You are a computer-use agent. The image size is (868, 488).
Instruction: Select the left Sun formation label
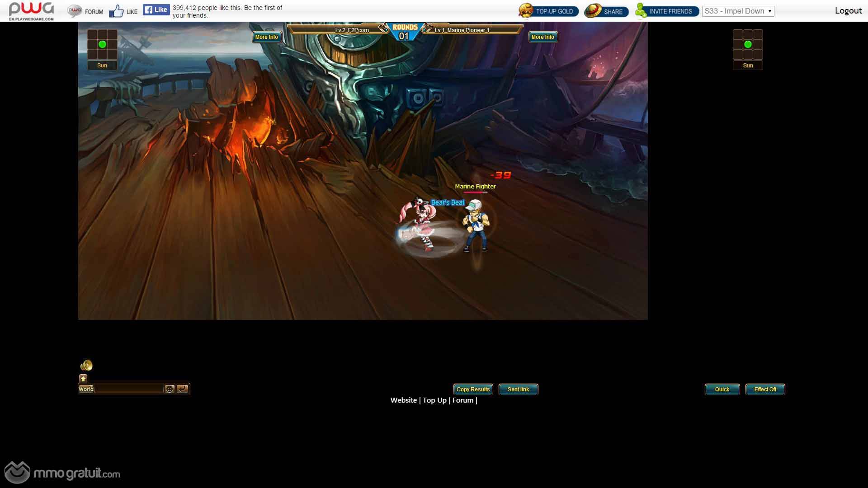pyautogui.click(x=102, y=66)
